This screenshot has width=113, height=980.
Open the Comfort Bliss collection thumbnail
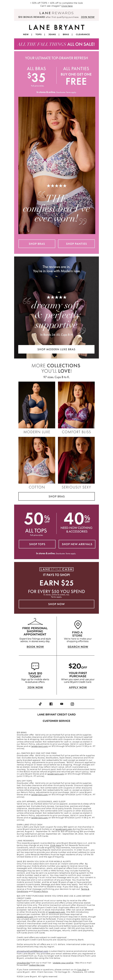coord(76,405)
